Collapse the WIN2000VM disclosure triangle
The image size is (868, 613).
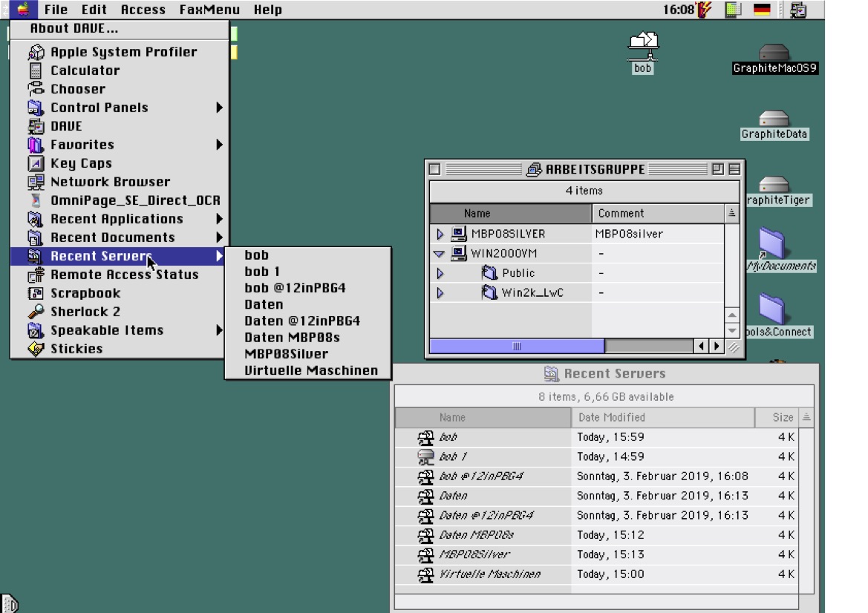tap(440, 254)
